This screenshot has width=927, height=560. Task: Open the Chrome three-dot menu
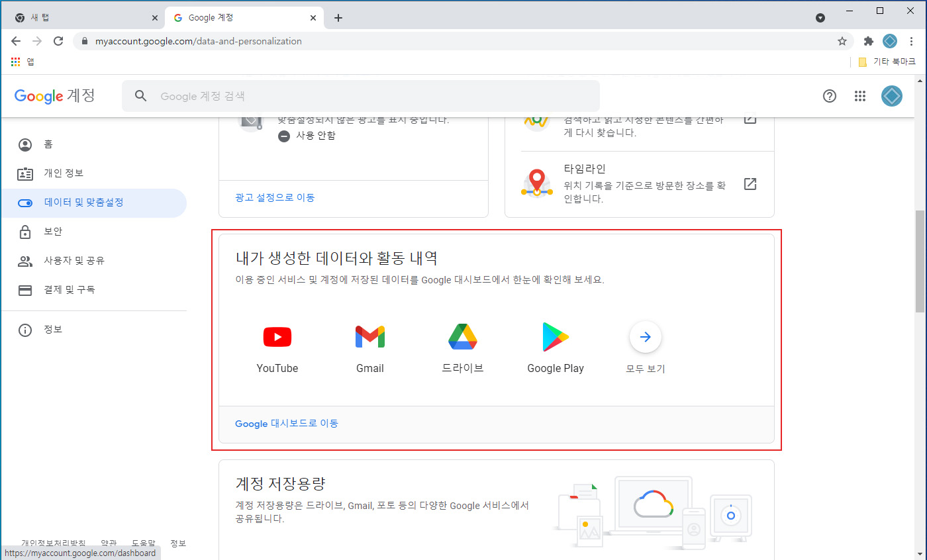point(912,41)
